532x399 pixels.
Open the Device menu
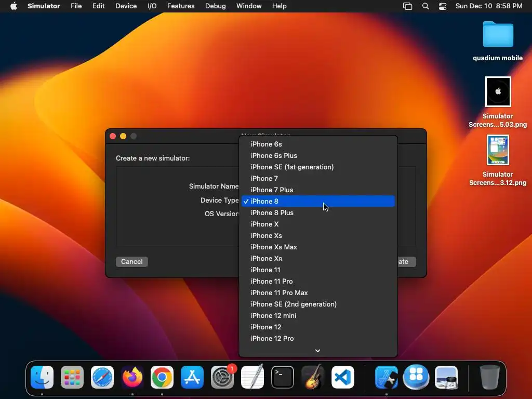point(126,6)
